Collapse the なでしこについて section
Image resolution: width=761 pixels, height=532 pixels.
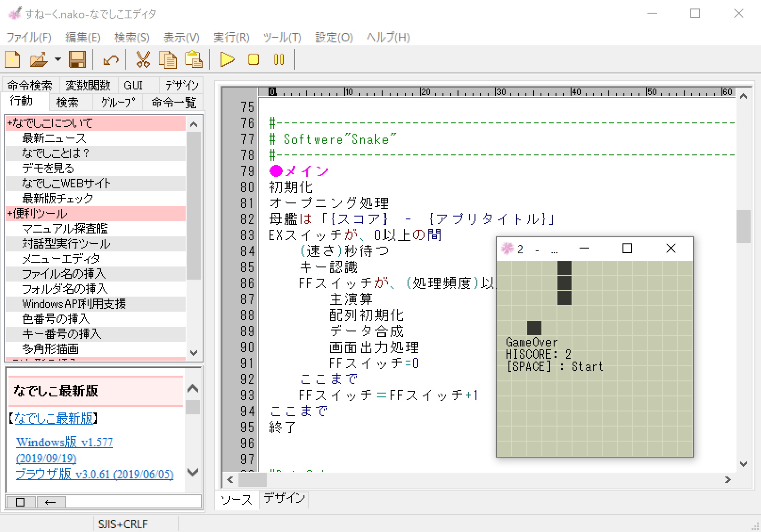[10, 123]
